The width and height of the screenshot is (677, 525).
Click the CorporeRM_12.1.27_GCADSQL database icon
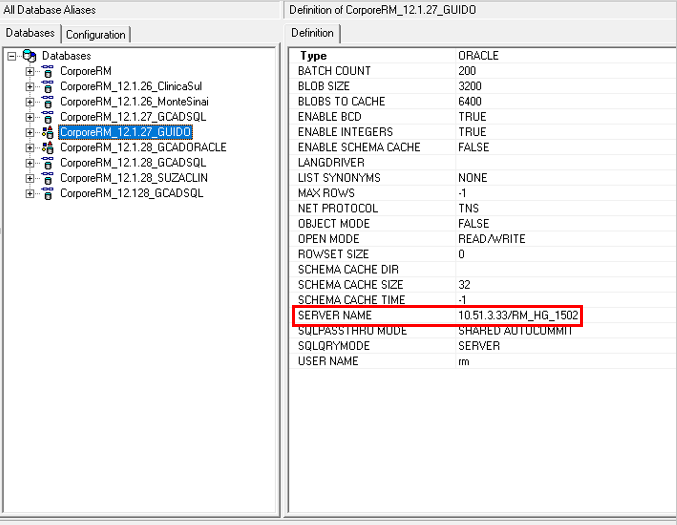pyautogui.click(x=47, y=117)
